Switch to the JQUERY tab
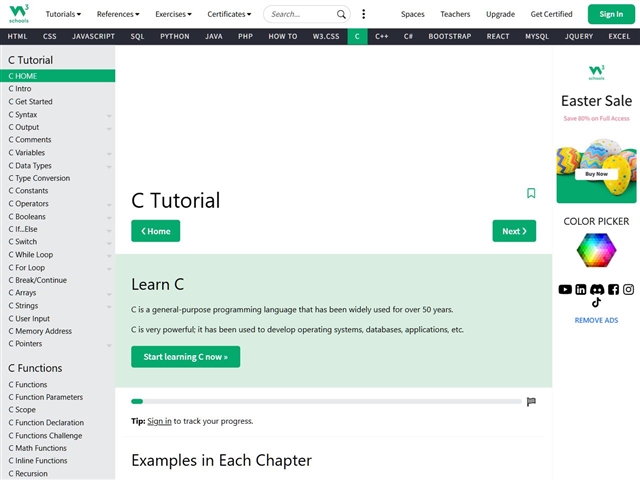Viewport: 640px width, 480px height. (x=579, y=36)
